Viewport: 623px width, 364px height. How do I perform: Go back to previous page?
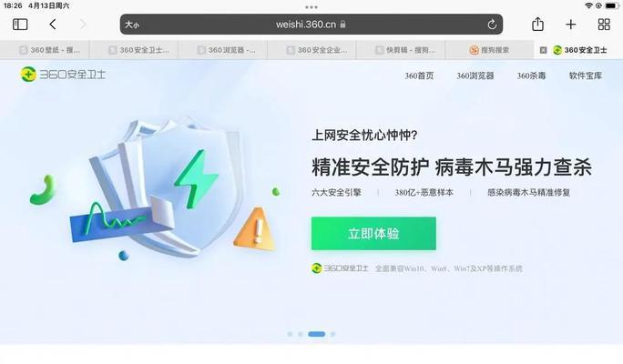point(53,25)
